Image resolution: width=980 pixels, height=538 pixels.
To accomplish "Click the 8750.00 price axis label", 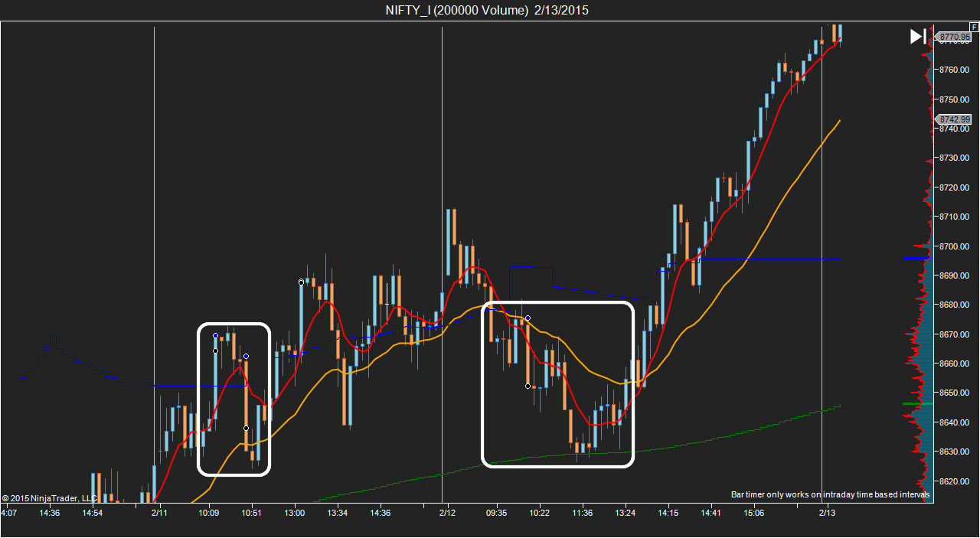I will 954,99.
